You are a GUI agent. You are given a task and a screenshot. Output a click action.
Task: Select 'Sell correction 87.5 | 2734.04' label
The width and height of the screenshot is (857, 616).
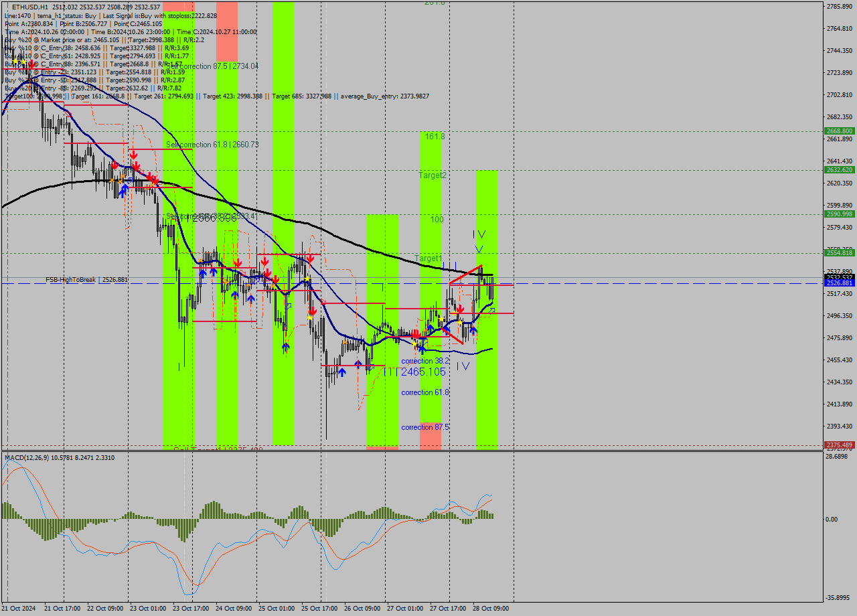pos(212,66)
